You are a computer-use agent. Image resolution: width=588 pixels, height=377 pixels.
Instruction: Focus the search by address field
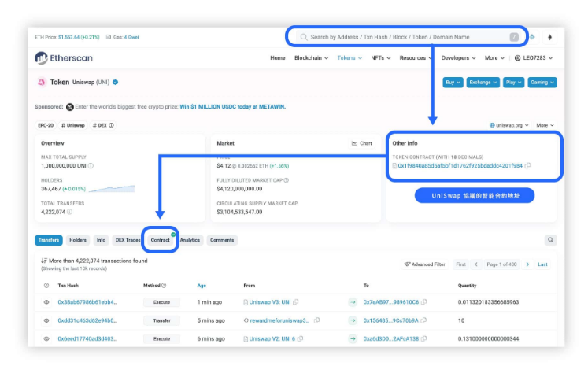coord(407,37)
